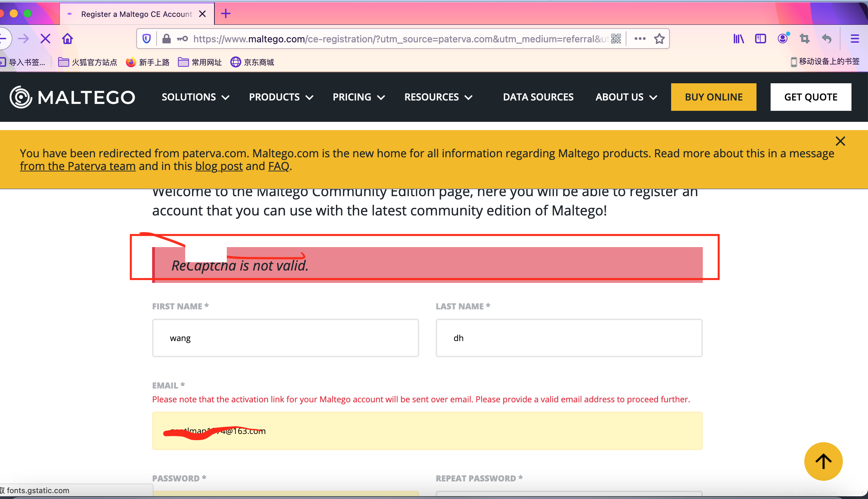Image resolution: width=868 pixels, height=499 pixels.
Task: Open Firefox account avatar icon
Action: (x=782, y=39)
